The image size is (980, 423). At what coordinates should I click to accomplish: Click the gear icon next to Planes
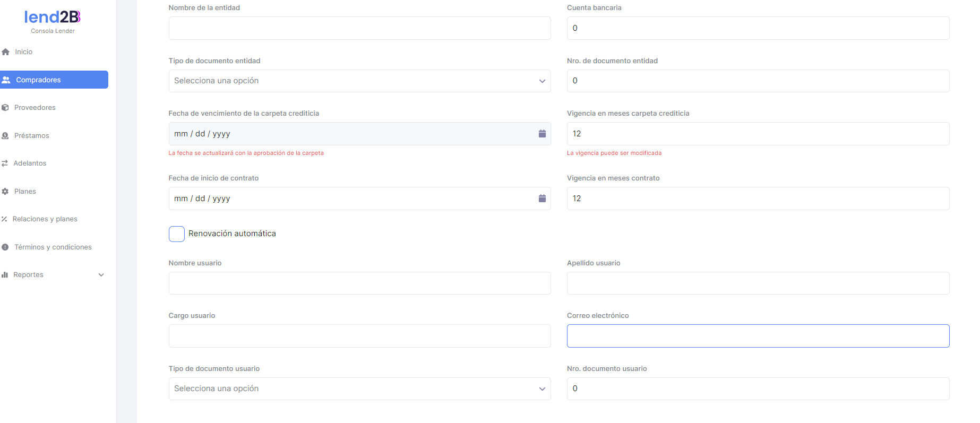pyautogui.click(x=5, y=192)
